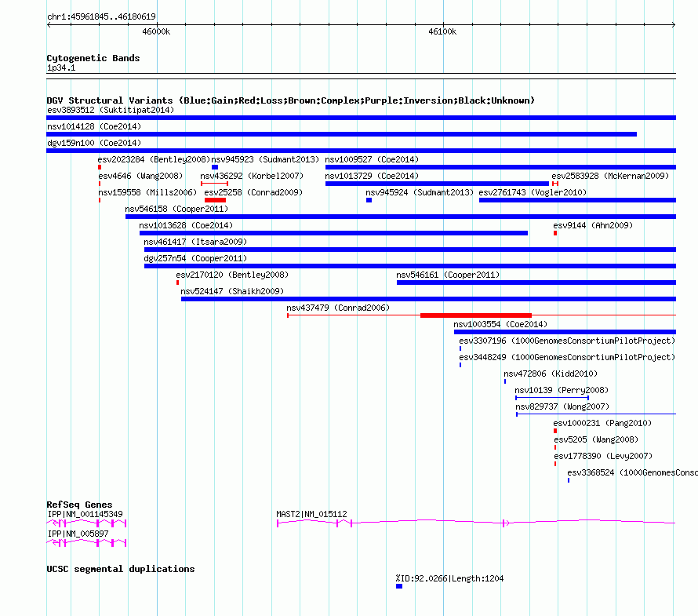Select the nsv1014128 (Coe2014) variant label
The width and height of the screenshot is (698, 616).
(x=94, y=126)
